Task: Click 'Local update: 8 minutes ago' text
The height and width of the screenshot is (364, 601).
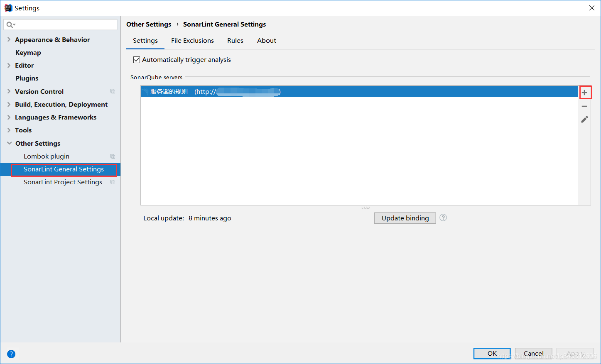Action: click(x=187, y=218)
